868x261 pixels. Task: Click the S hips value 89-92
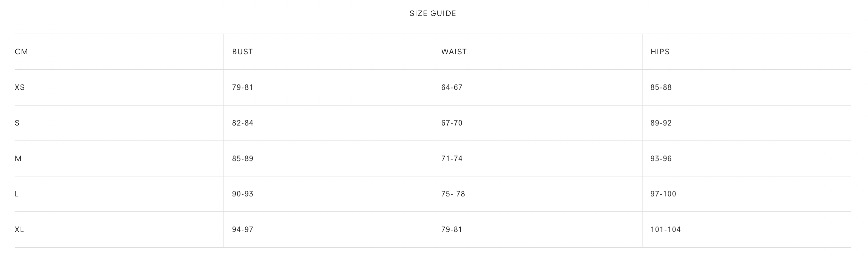coord(661,123)
